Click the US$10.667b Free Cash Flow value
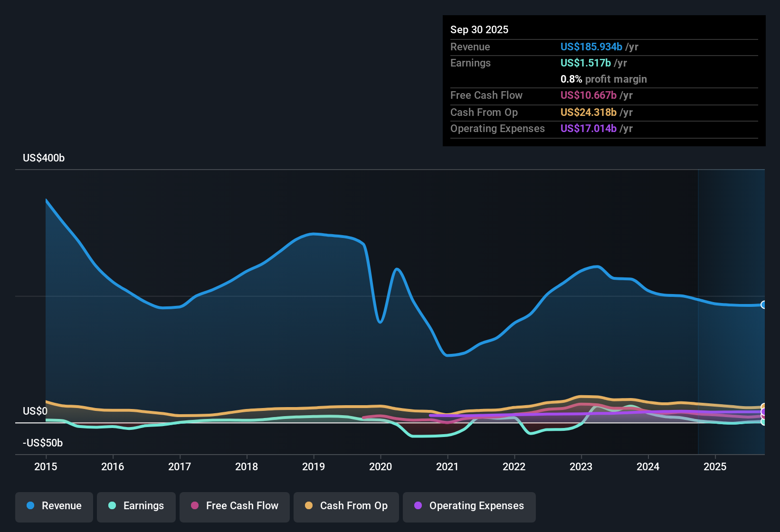The image size is (780, 532). [589, 95]
